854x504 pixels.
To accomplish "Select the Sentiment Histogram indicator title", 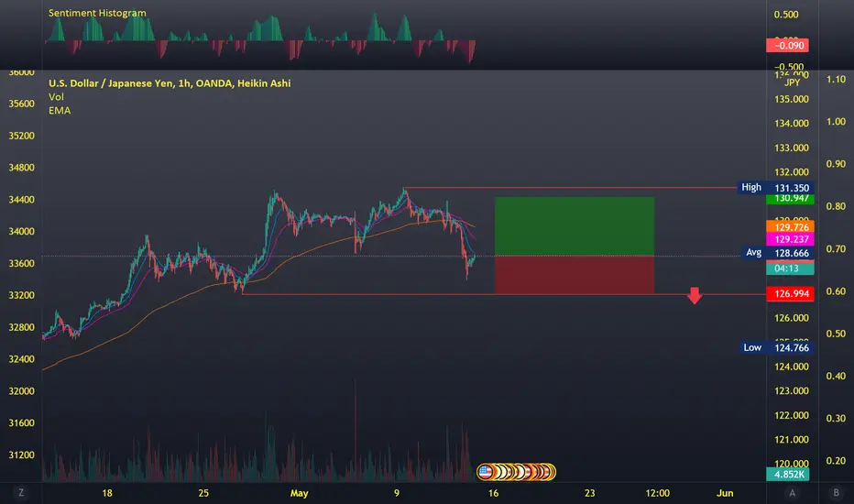I will (x=97, y=13).
